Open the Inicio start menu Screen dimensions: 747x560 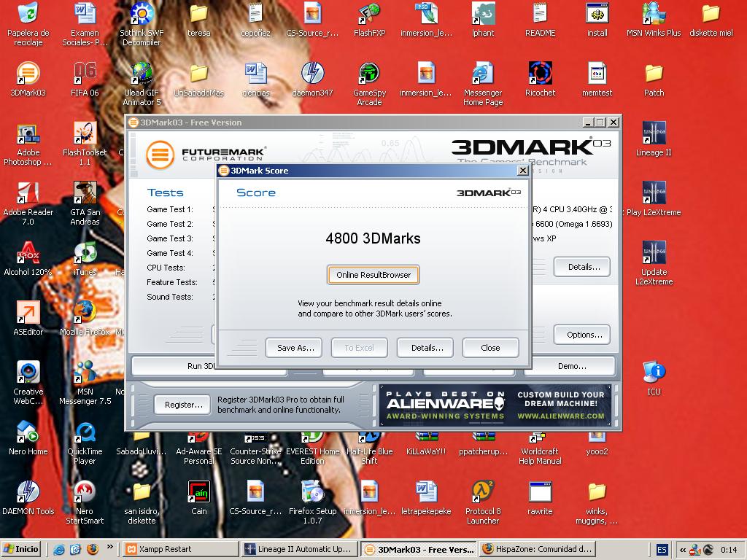click(22, 549)
